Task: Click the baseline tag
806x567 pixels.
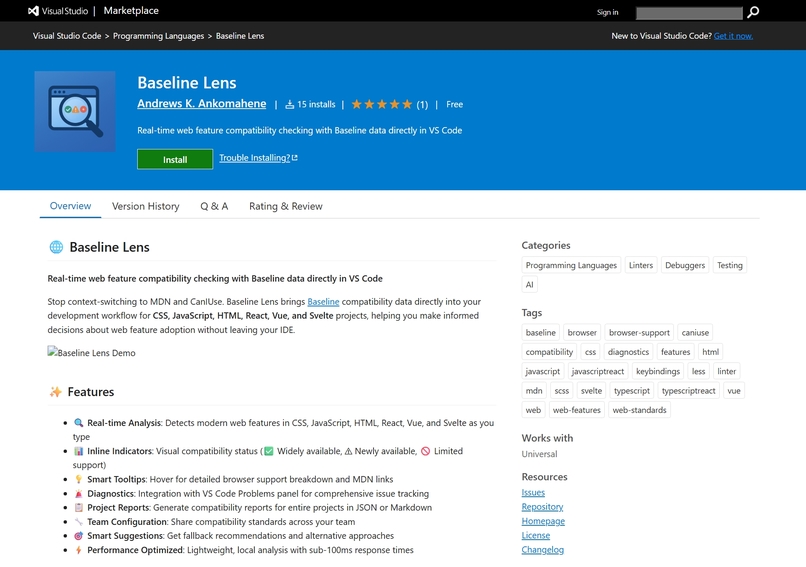Action: tap(541, 333)
